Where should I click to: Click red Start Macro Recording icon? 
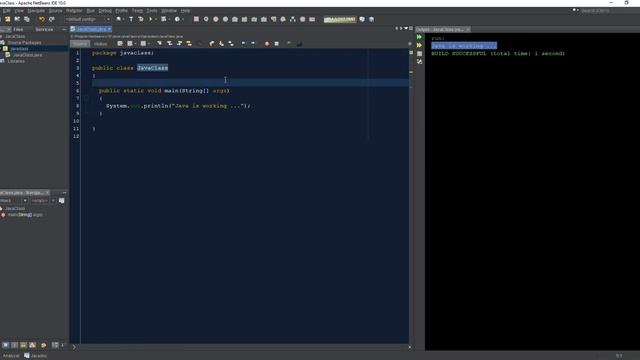[x=267, y=44]
